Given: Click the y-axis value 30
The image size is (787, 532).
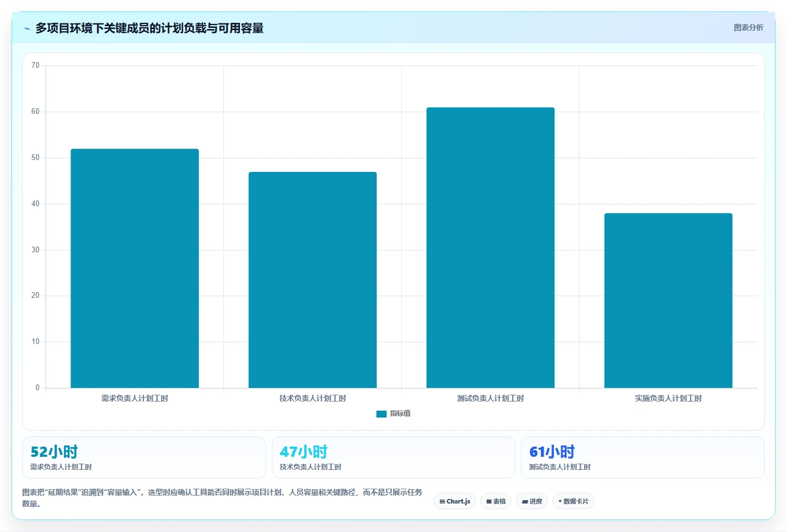Looking at the screenshot, I should click(x=35, y=250).
